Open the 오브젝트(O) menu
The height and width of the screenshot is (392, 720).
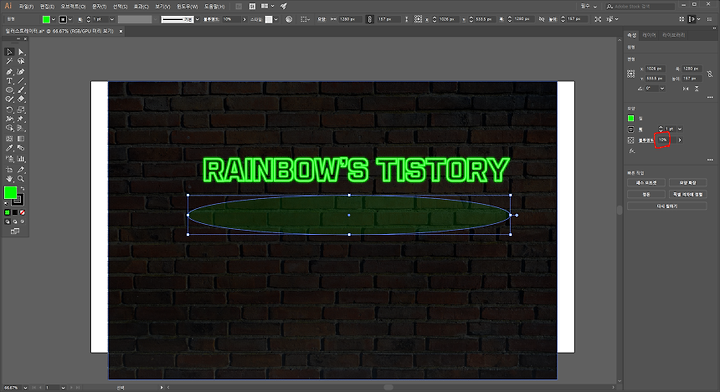pyautogui.click(x=73, y=6)
